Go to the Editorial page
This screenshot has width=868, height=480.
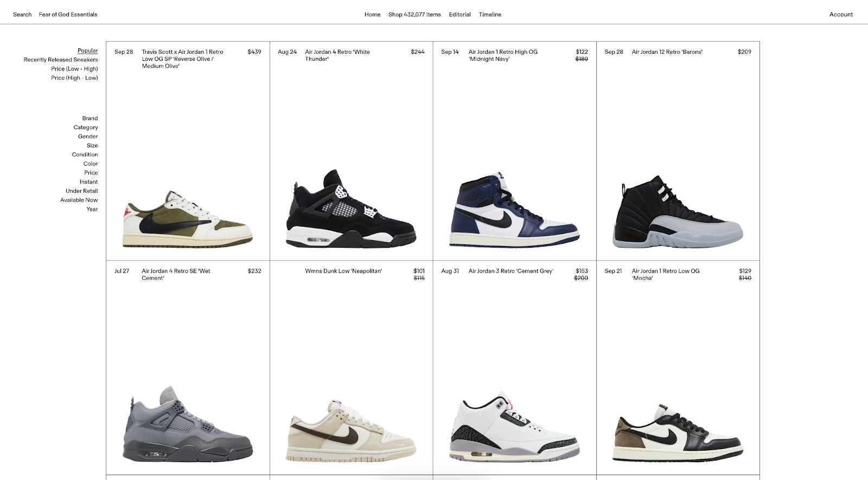point(459,15)
